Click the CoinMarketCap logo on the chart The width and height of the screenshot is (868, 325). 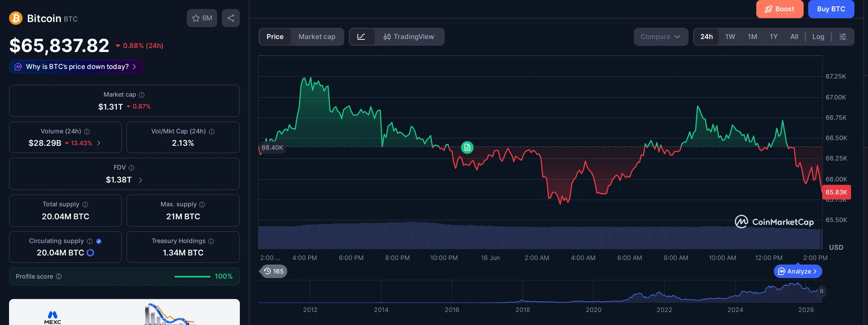(774, 222)
